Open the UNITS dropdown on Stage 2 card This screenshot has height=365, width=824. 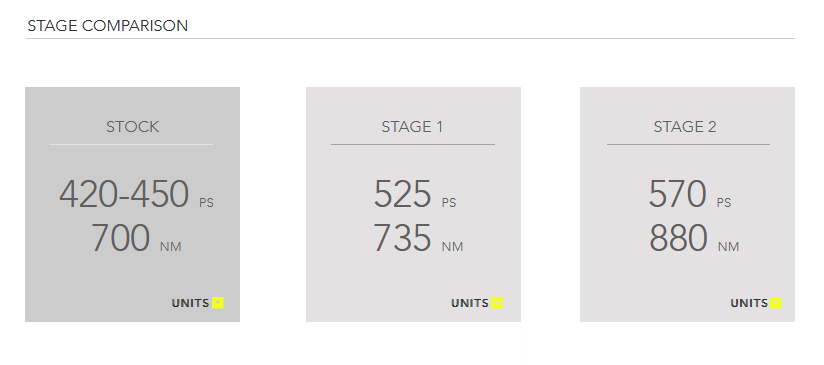[x=756, y=303]
